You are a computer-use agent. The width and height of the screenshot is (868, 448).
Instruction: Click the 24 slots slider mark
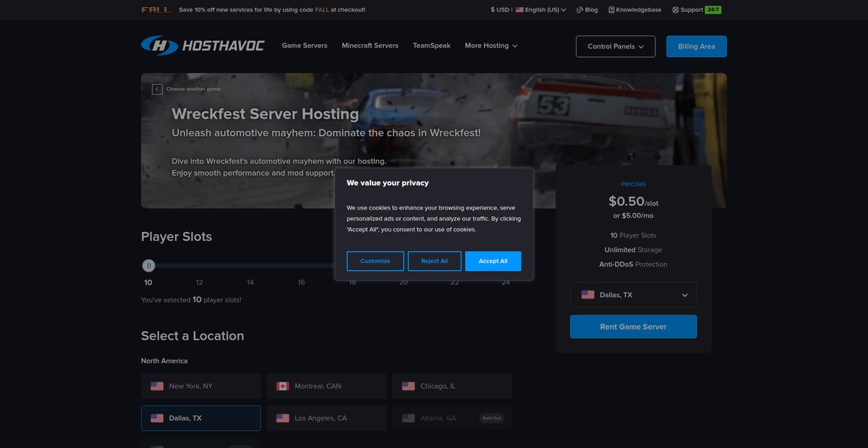(506, 282)
